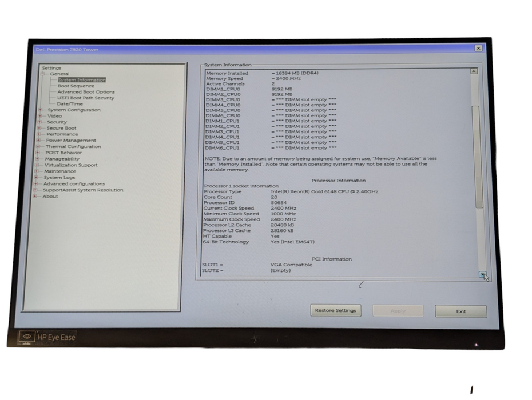
Task: Select the Power Management label
Action: pos(71,141)
